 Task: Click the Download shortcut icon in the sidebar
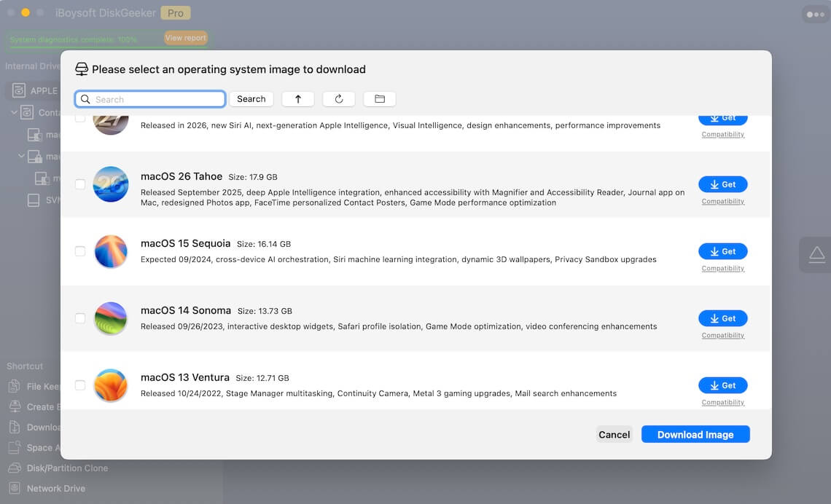click(x=15, y=427)
